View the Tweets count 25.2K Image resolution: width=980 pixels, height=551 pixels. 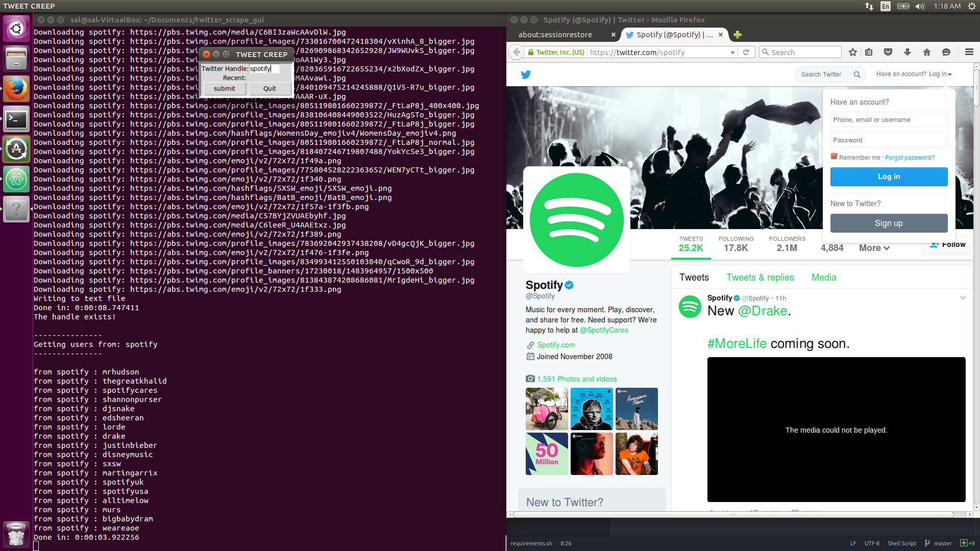691,244
